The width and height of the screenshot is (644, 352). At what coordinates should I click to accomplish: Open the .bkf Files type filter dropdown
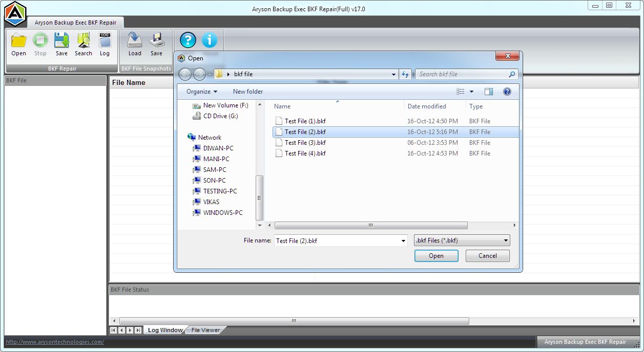(462, 240)
